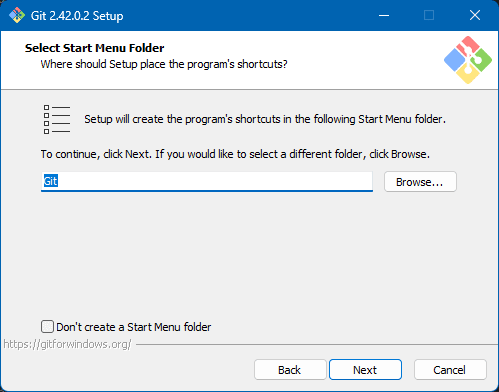Click the Next button
Image resolution: width=499 pixels, height=392 pixels.
(365, 369)
